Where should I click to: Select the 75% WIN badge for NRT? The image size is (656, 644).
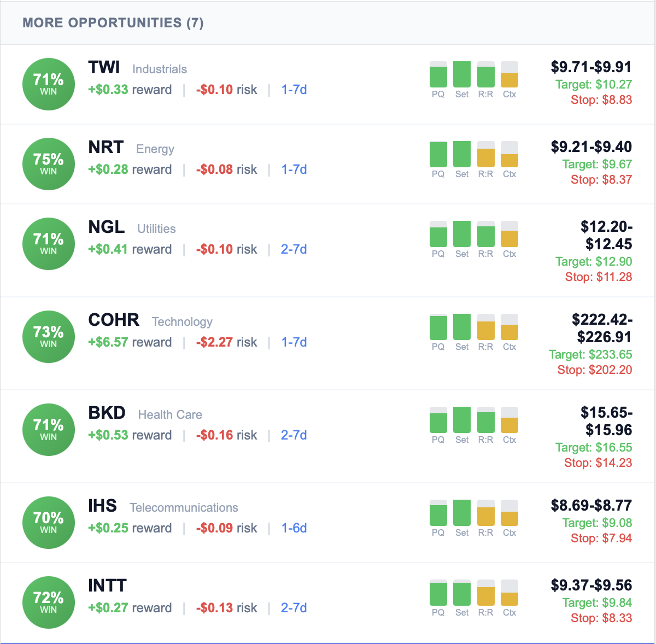tap(48, 164)
